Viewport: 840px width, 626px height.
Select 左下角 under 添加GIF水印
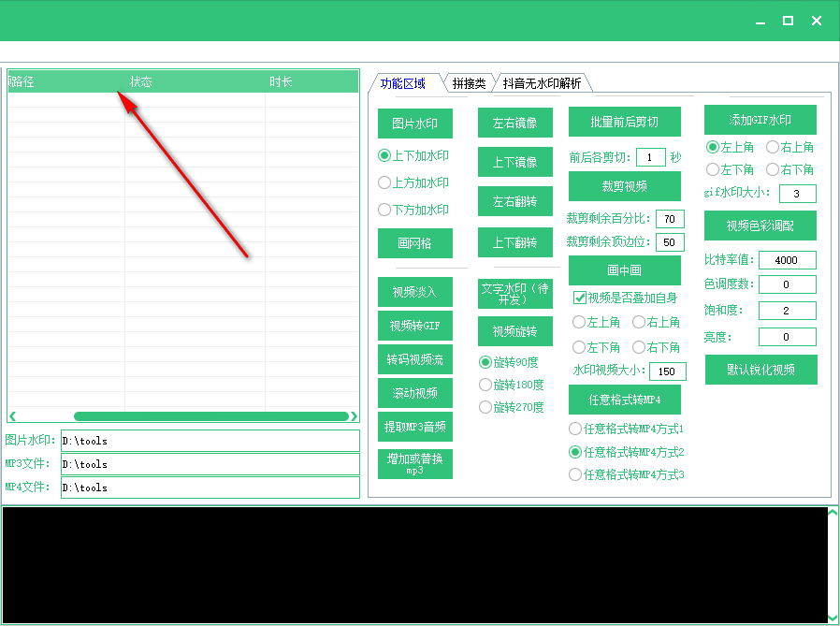tap(731, 170)
